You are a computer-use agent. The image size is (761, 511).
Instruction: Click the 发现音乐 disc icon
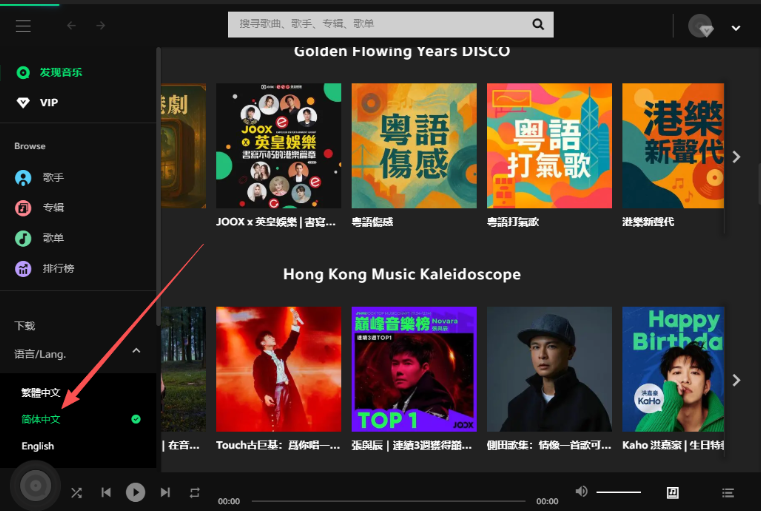coord(23,72)
